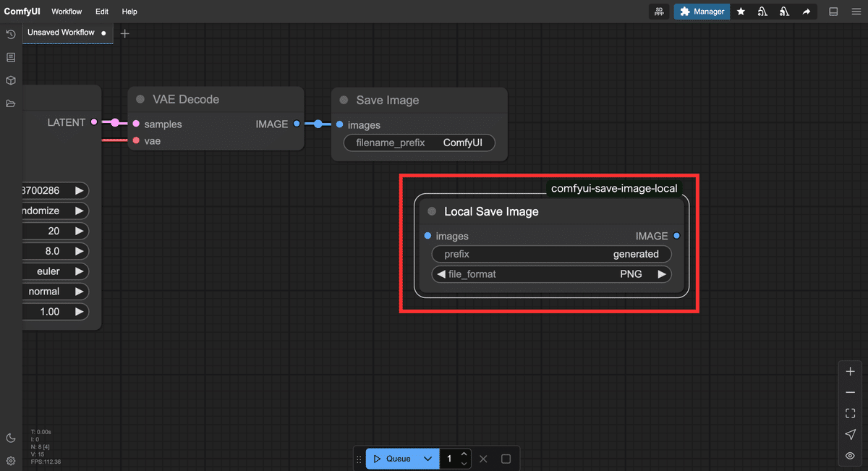Increment the 1.00 denoise value with arrow

point(80,312)
